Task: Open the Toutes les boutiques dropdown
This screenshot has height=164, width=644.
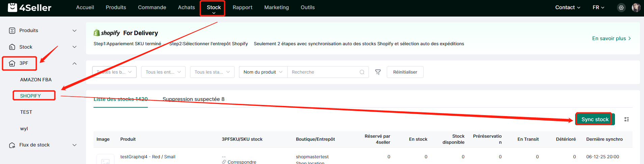Action: pyautogui.click(x=114, y=72)
